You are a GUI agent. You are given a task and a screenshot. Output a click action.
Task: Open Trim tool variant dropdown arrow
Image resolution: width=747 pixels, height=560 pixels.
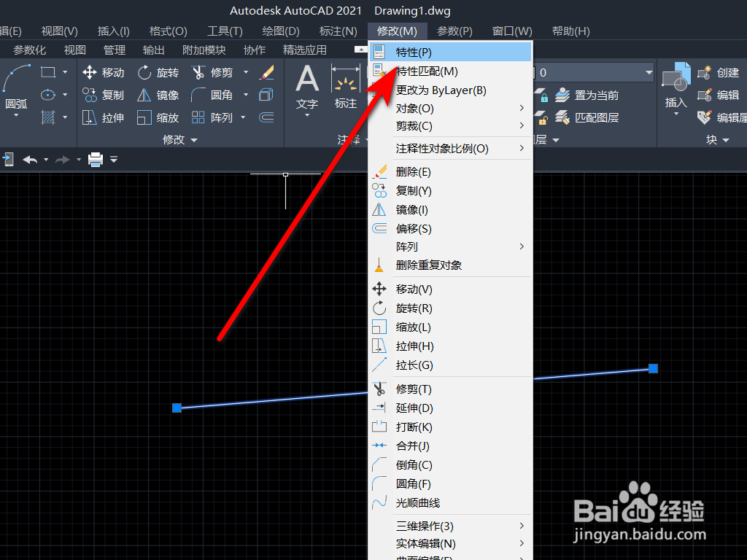(x=246, y=72)
